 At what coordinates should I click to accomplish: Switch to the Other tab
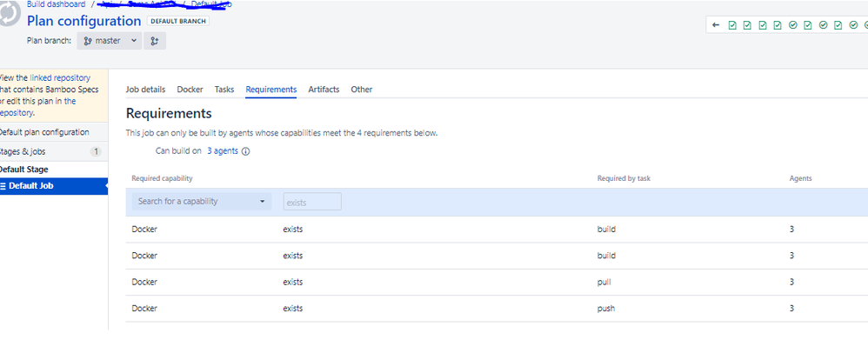coord(362,90)
